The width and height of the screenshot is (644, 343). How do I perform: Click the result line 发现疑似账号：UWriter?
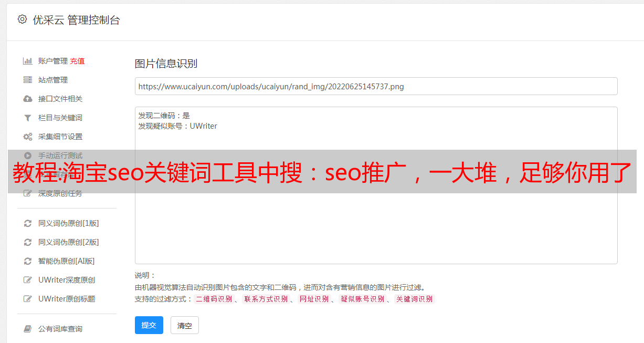pos(177,126)
